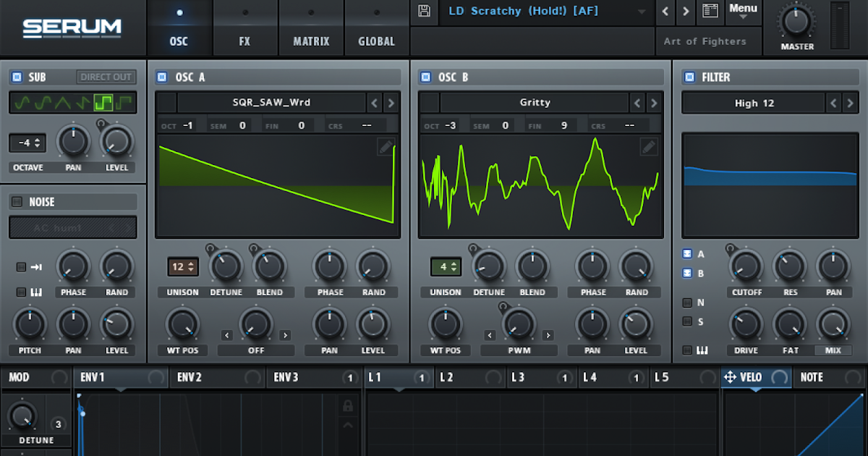Toggle the FILTER enable switch

[x=689, y=77]
